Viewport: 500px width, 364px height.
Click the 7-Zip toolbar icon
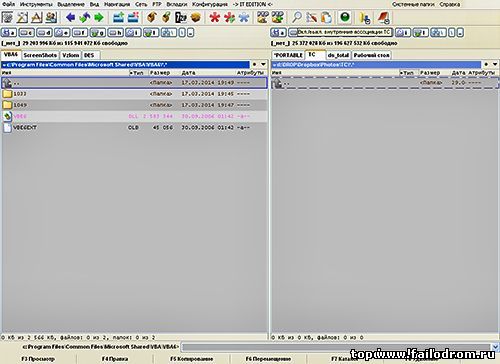[x=181, y=17]
